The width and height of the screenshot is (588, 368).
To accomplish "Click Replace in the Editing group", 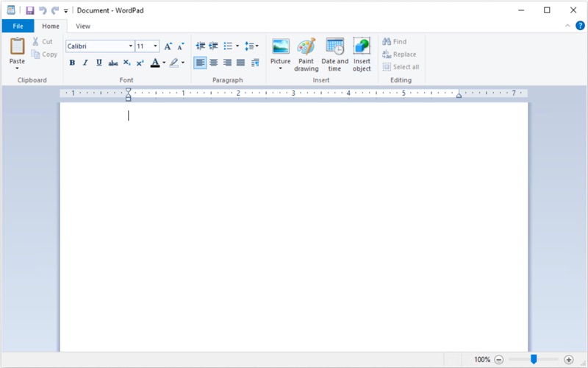I will tap(399, 54).
